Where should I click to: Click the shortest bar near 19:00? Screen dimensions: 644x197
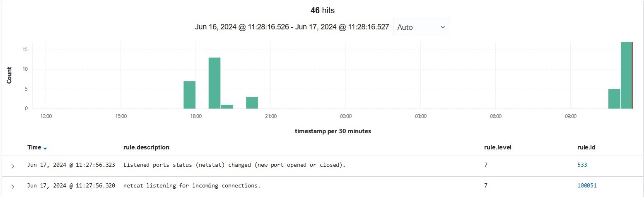[x=227, y=107]
